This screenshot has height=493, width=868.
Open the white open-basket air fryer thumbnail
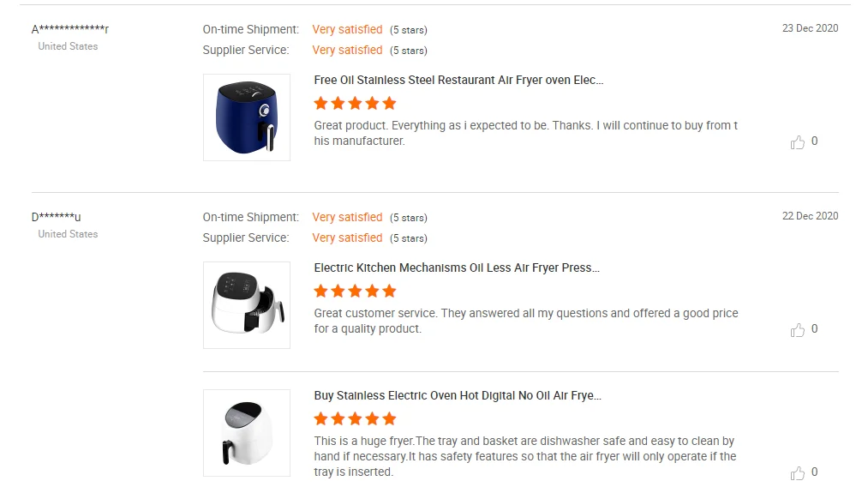(x=247, y=305)
